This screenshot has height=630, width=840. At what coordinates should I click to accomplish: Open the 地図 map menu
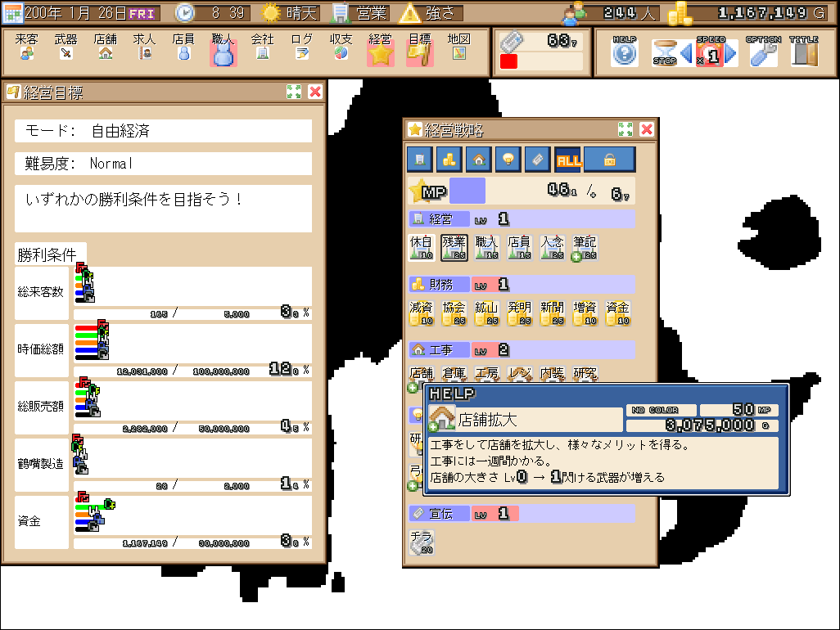pos(459,47)
